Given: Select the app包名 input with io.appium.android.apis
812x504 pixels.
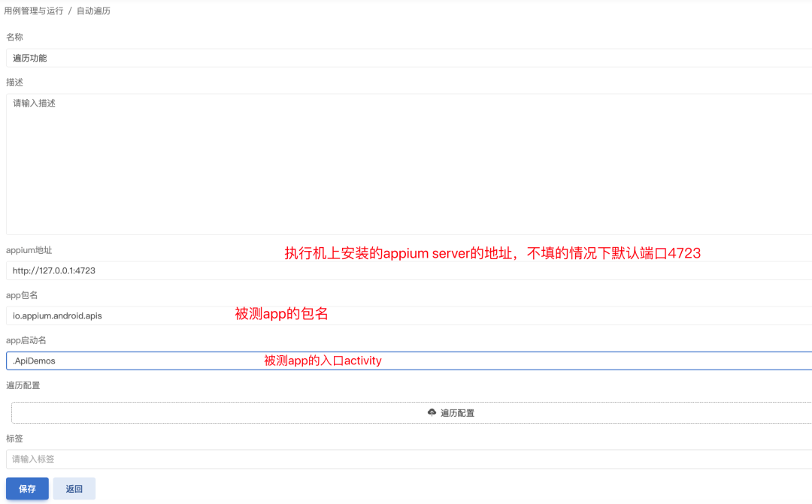Looking at the screenshot, I should pos(409,315).
